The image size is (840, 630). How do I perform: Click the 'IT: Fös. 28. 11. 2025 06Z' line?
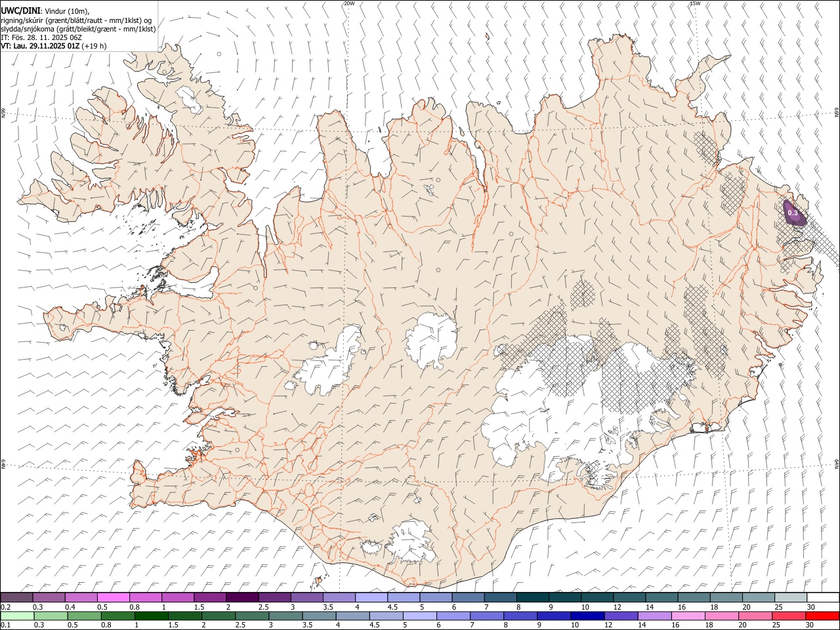pyautogui.click(x=41, y=37)
